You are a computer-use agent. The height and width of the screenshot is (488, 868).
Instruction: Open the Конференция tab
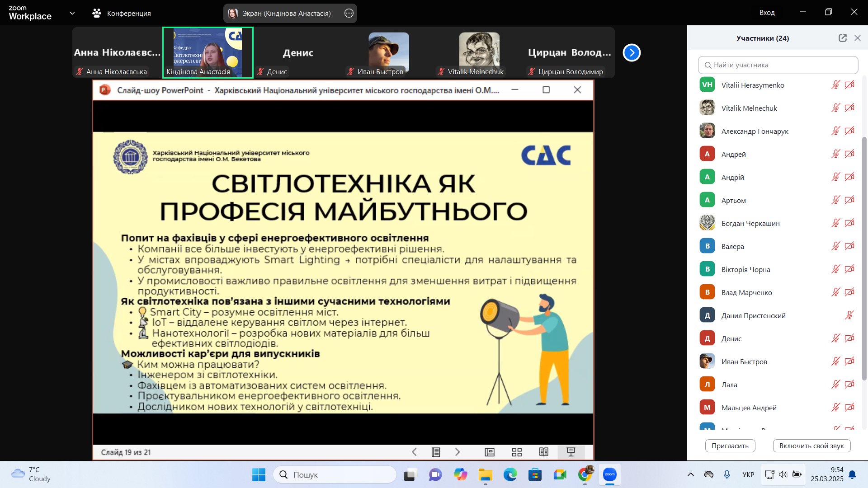122,14
